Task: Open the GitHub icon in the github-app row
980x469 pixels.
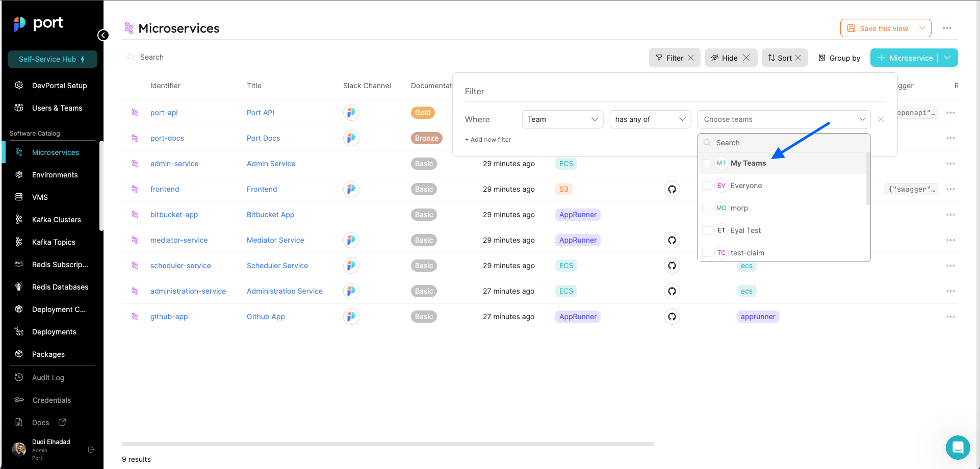Action: pyautogui.click(x=672, y=317)
